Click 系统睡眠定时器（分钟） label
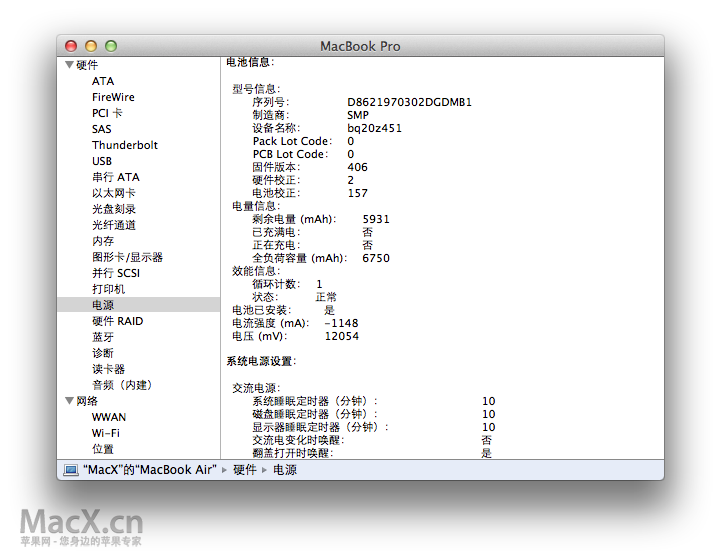 click(315, 401)
